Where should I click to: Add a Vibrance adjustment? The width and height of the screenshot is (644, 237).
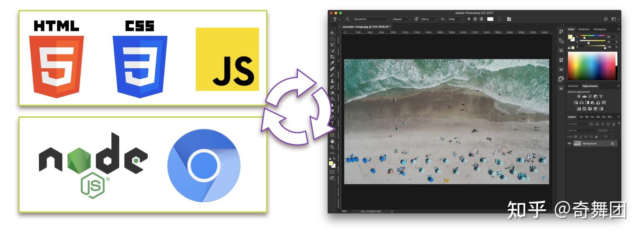coord(601,97)
